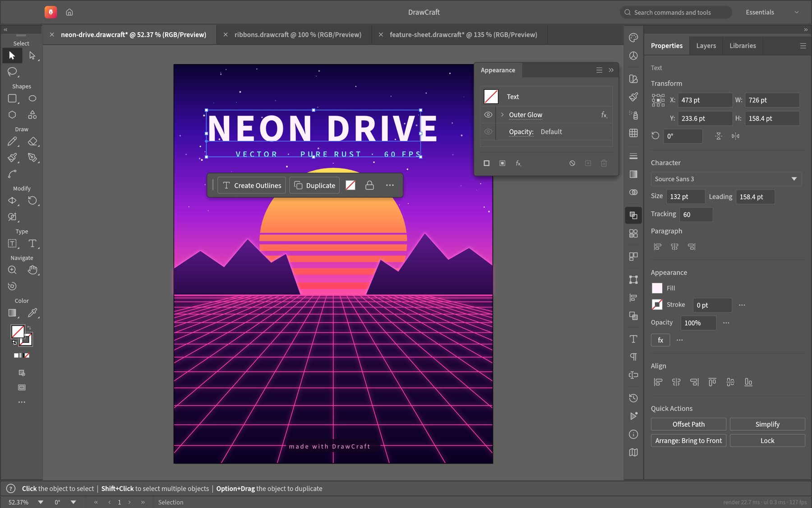This screenshot has height=508, width=812.
Task: Select the Type tool
Action: 32,243
